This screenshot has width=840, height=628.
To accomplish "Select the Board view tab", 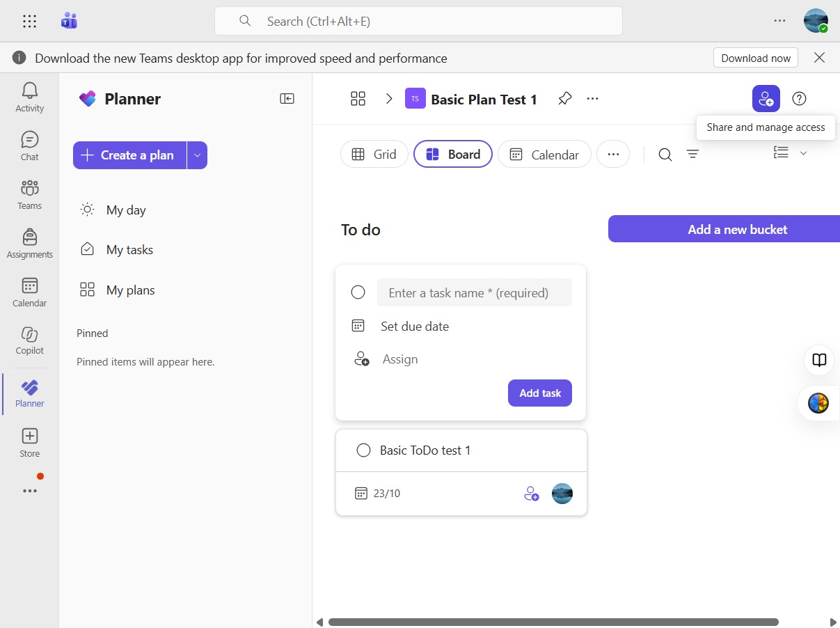I will coord(453,155).
